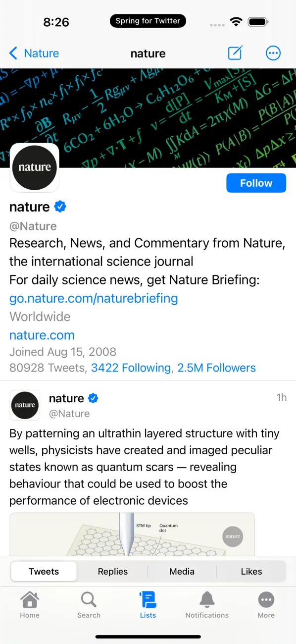Tap the 1h timestamp on the tweet
The width and height of the screenshot is (296, 644).
(281, 397)
